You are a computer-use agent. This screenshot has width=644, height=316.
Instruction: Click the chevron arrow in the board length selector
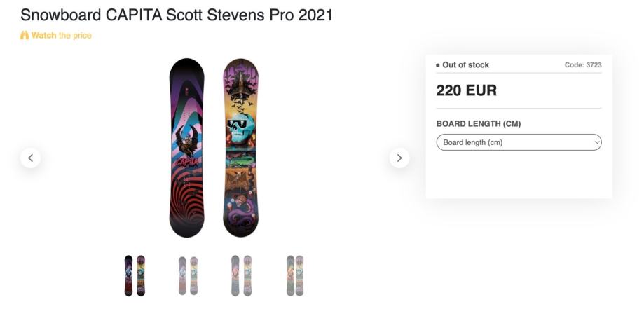click(x=597, y=142)
